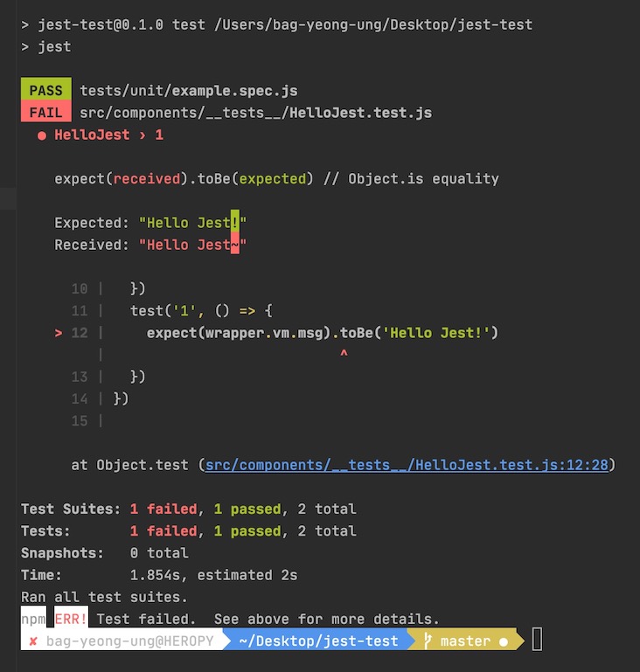Click 'Ran all test suites.' line
The width and height of the screenshot is (640, 672).
(105, 597)
